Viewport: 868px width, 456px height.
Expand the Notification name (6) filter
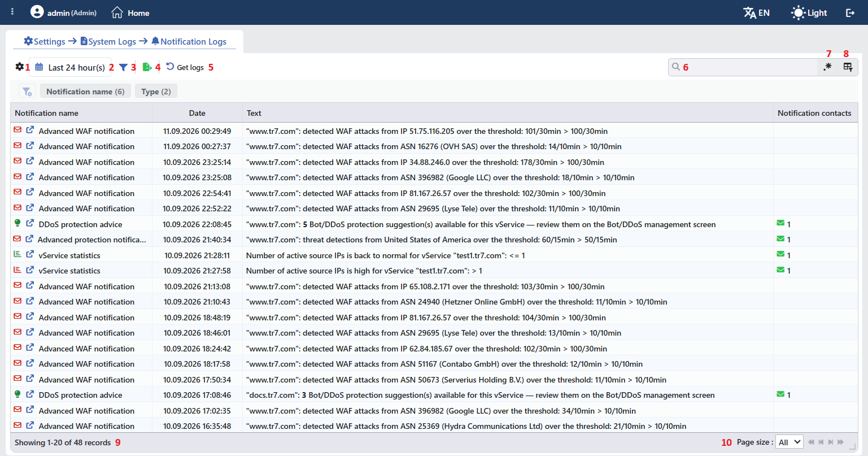click(x=85, y=92)
